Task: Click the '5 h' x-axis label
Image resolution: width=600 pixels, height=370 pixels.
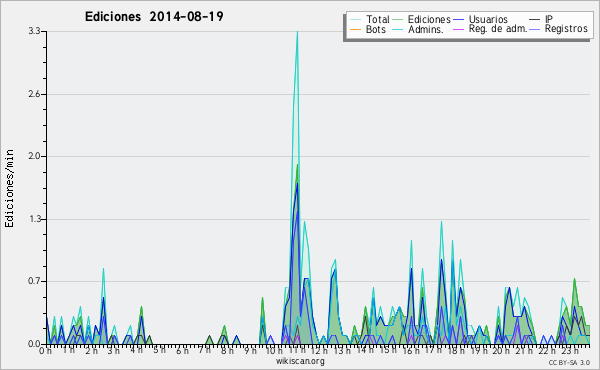Action: coord(159,350)
